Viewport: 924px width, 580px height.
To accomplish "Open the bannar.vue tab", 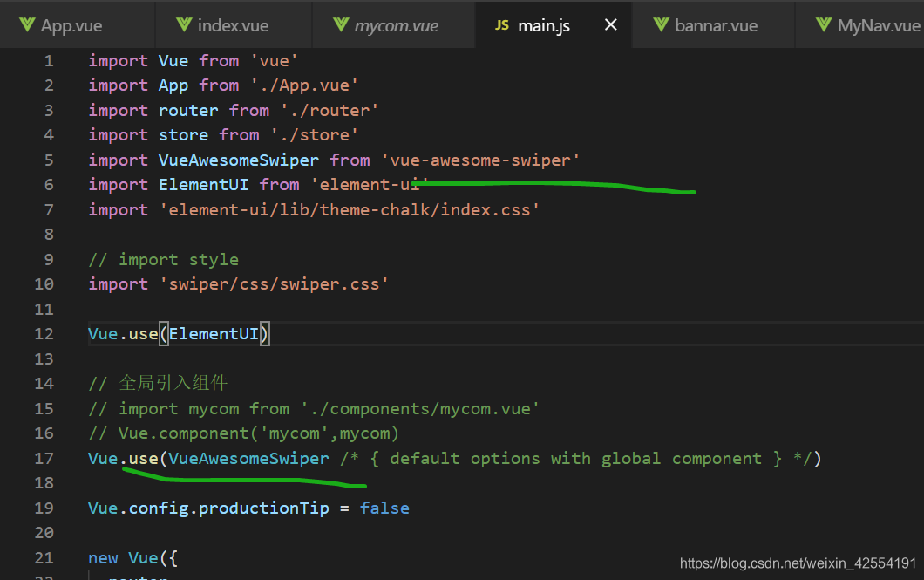I will pyautogui.click(x=714, y=25).
